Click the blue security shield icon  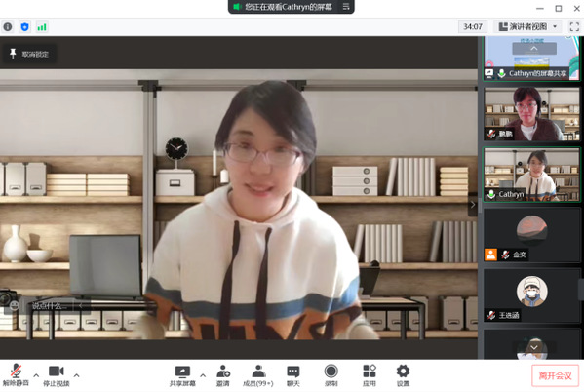pyautogui.click(x=24, y=27)
